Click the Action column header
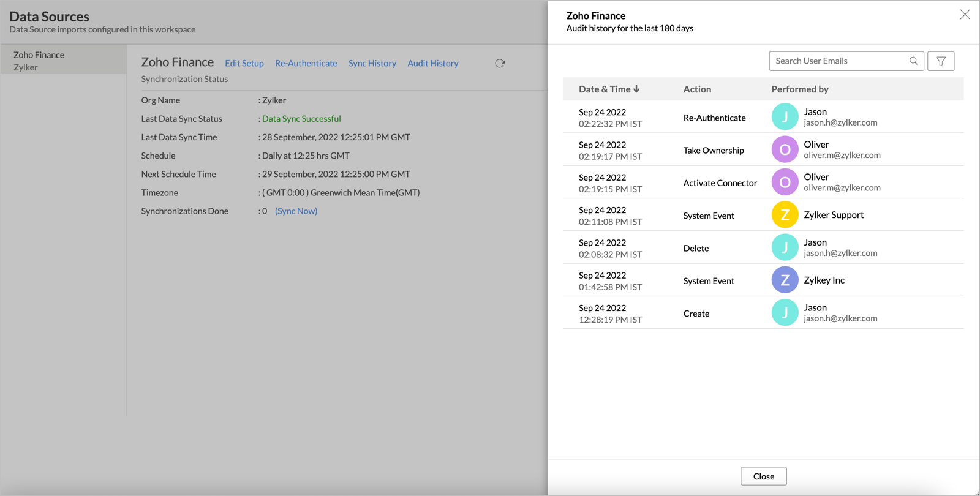 point(697,89)
